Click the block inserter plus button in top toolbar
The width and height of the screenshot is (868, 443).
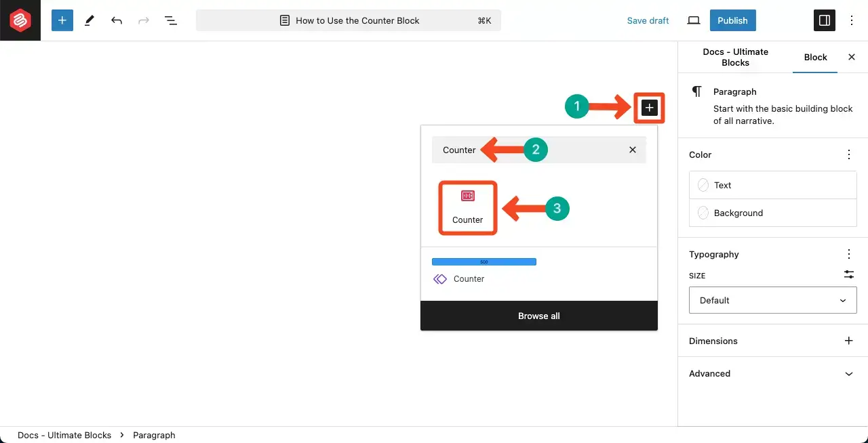tap(62, 20)
